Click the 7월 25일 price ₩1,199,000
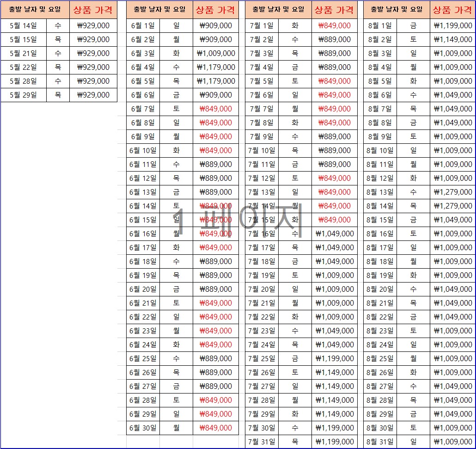Viewport: 476px width, 449px height. [x=335, y=358]
